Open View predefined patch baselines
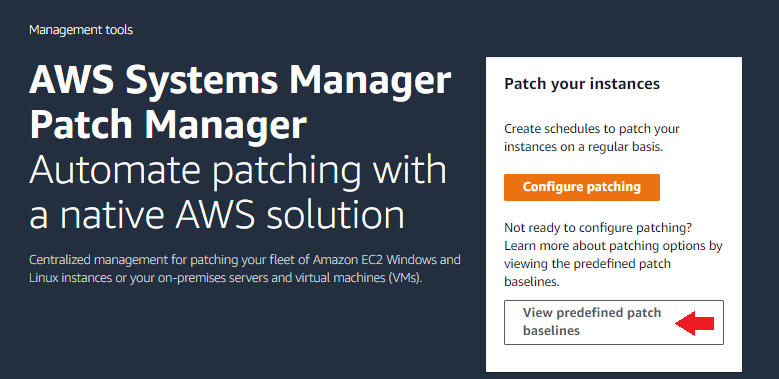 [x=614, y=322]
